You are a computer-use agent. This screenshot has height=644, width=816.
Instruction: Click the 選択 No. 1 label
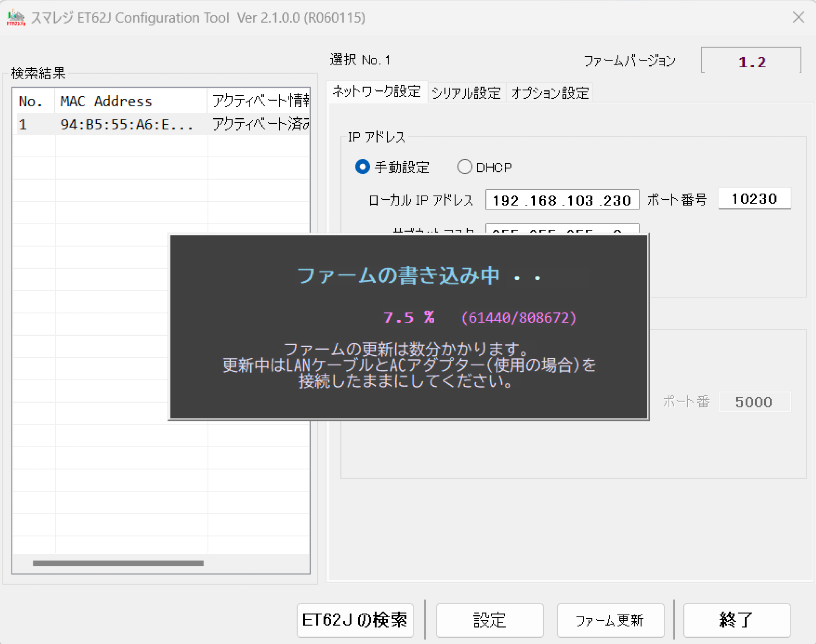tap(360, 60)
